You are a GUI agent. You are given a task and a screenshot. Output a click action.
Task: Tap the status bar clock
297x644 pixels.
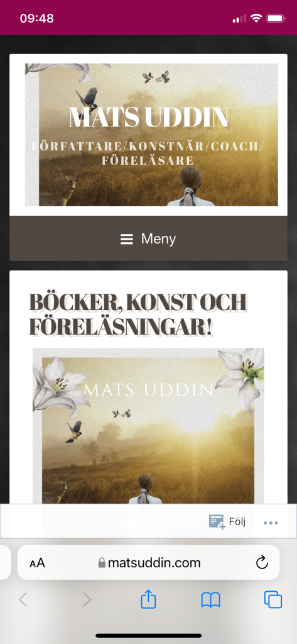[36, 18]
